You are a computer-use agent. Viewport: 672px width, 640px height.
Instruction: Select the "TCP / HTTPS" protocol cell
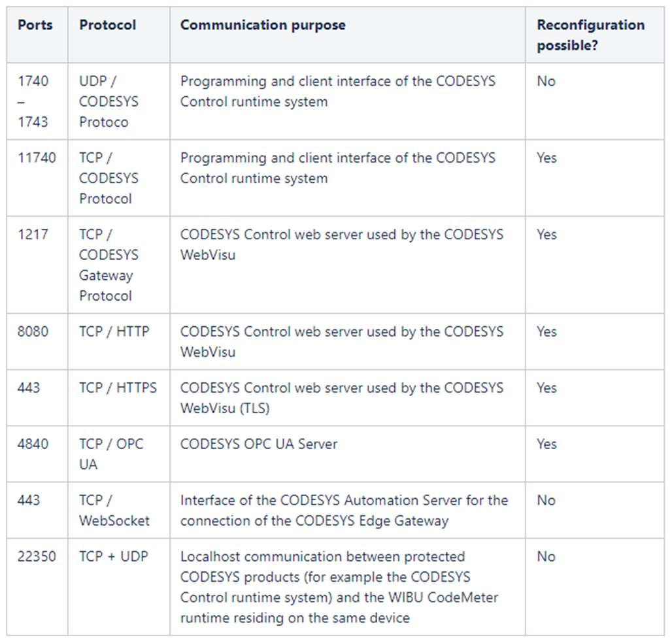118,388
